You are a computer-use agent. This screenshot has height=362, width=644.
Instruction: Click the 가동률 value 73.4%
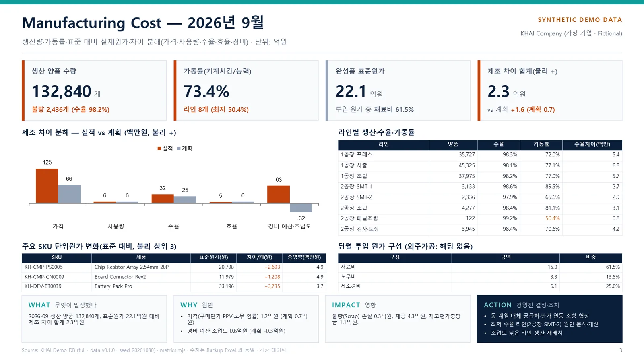click(x=206, y=91)
